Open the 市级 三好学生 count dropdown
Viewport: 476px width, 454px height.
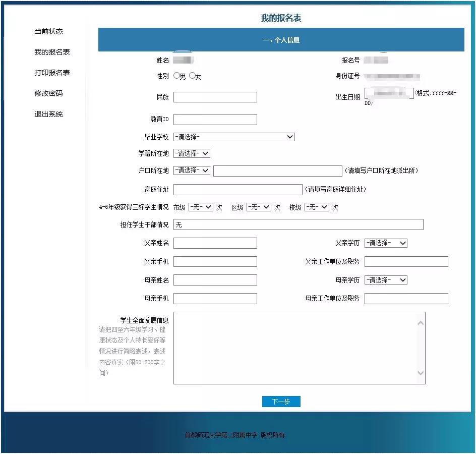click(201, 207)
